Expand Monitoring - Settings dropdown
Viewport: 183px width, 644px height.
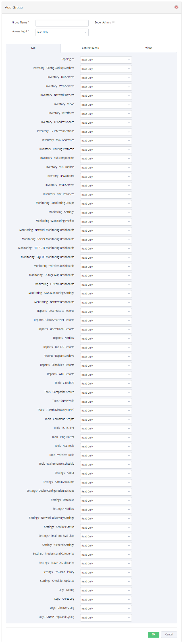click(106, 213)
